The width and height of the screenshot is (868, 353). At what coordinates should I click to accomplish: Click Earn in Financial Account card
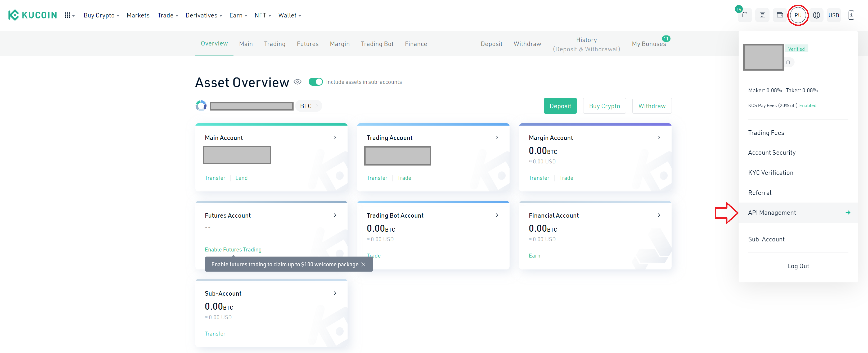[534, 255]
